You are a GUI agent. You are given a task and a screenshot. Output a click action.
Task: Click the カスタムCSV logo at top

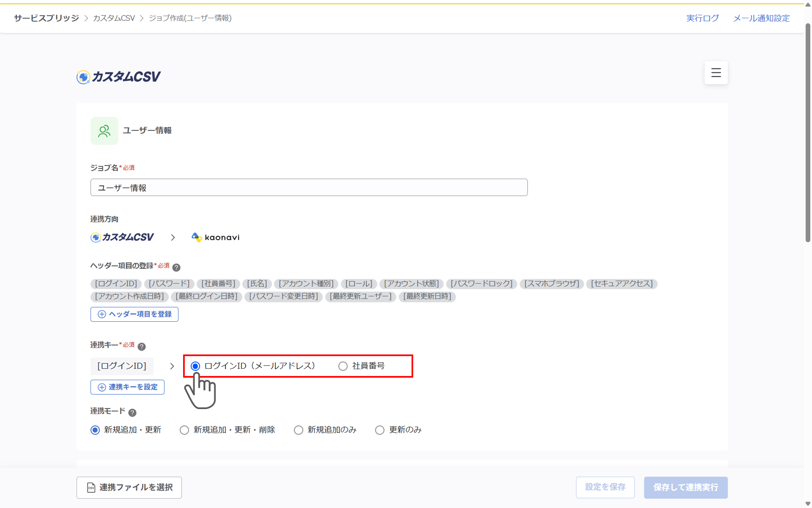point(119,77)
